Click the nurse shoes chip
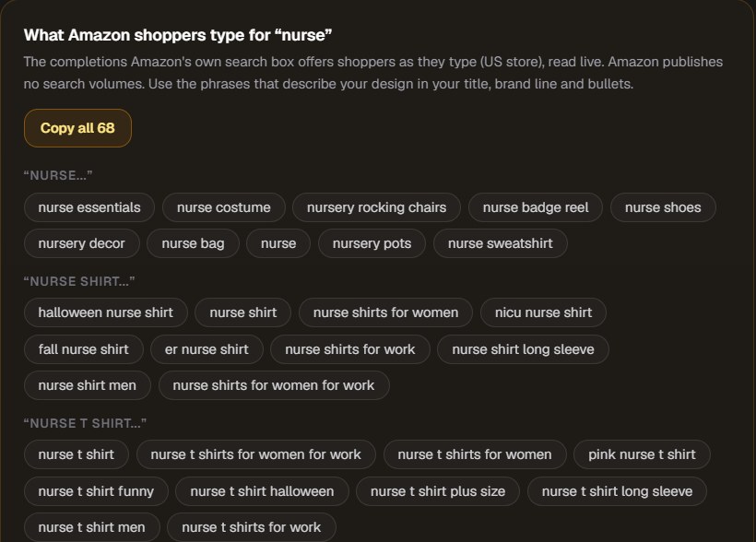The image size is (756, 542). [x=663, y=207]
